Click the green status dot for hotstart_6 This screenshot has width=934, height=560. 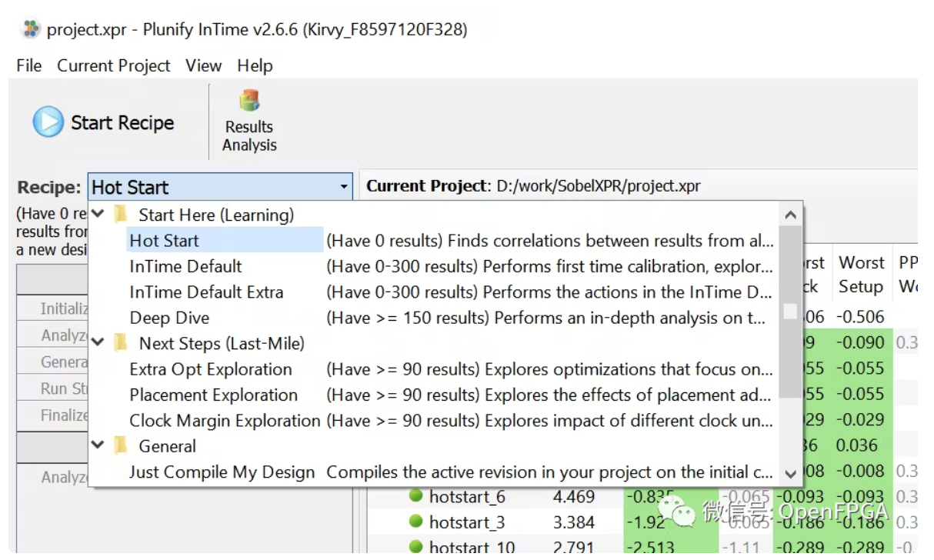[416, 496]
